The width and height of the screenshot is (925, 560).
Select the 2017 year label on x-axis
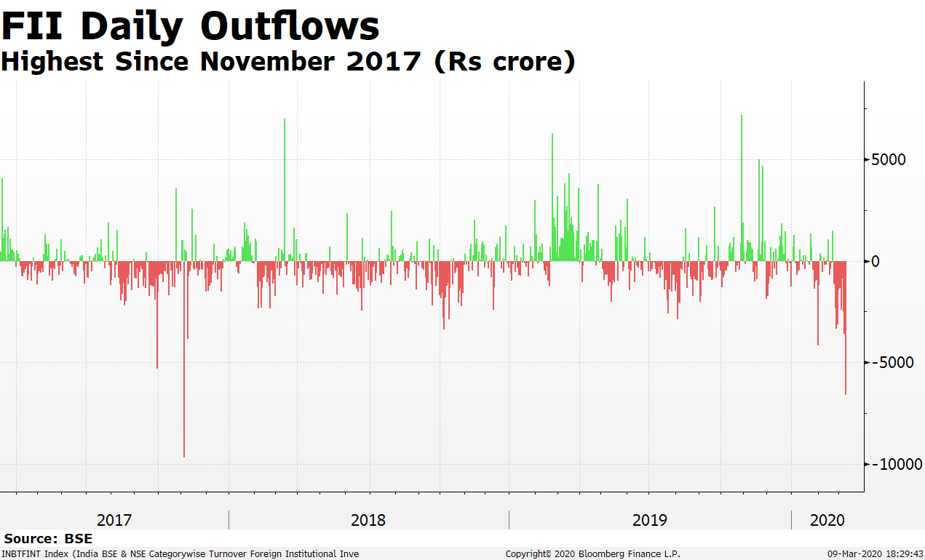tap(114, 520)
